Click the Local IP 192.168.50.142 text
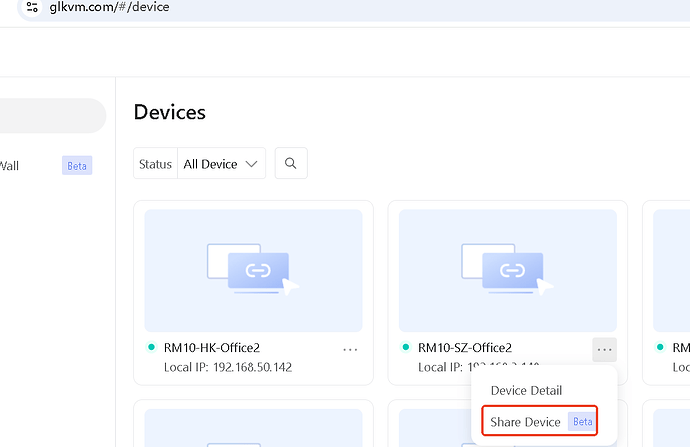The height and width of the screenshot is (447, 690). [x=227, y=367]
